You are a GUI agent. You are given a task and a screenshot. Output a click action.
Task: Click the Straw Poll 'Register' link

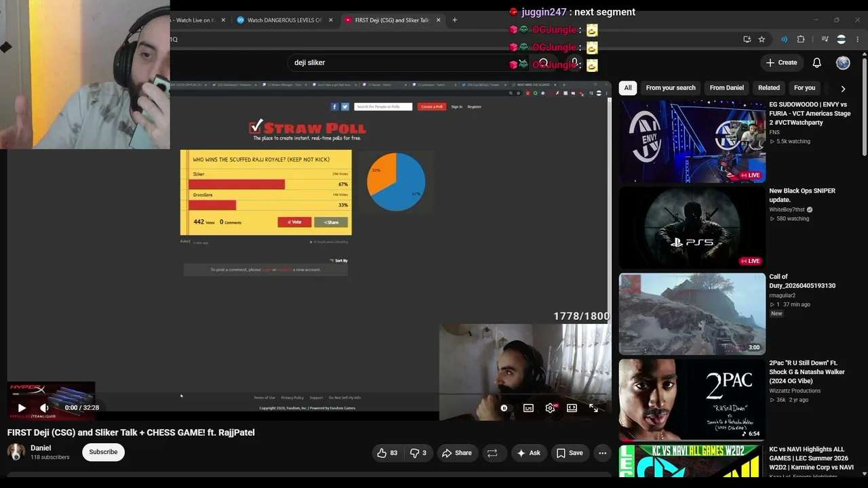[x=475, y=106]
